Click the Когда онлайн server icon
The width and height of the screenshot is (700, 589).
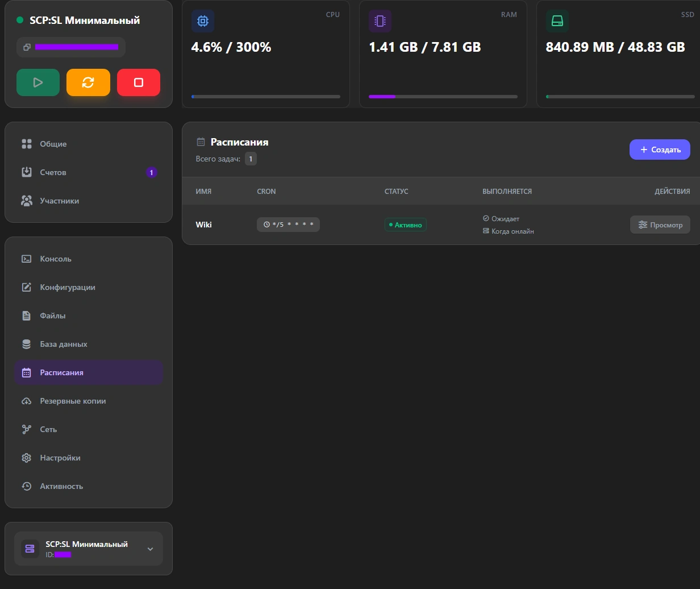pyautogui.click(x=486, y=231)
